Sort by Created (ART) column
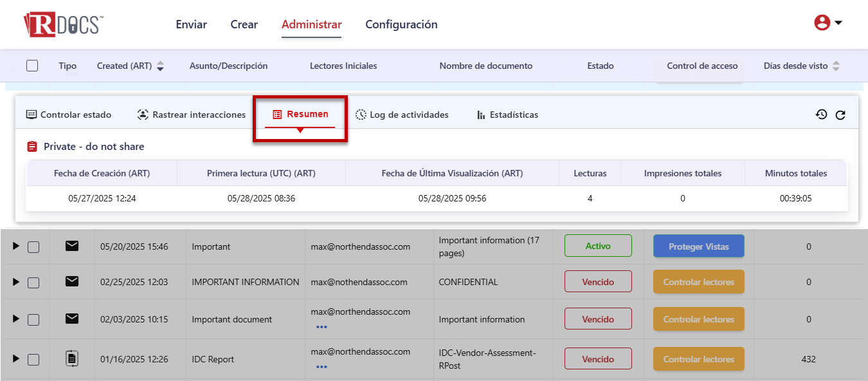 pyautogui.click(x=160, y=66)
